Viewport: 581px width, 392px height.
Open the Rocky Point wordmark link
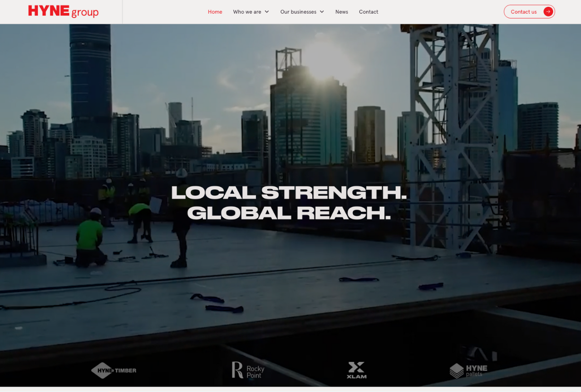pyautogui.click(x=255, y=372)
